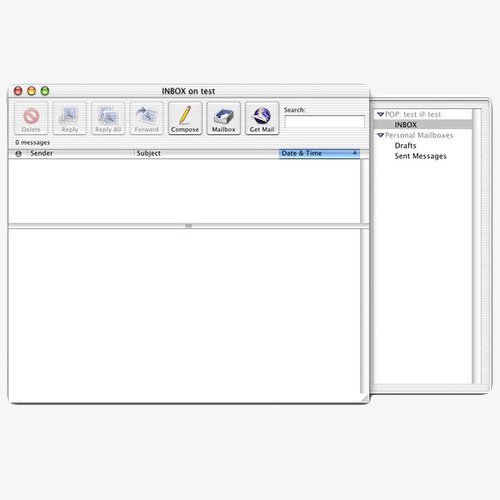Click the message status column icon
This screenshot has width=500, height=500.
(18, 154)
